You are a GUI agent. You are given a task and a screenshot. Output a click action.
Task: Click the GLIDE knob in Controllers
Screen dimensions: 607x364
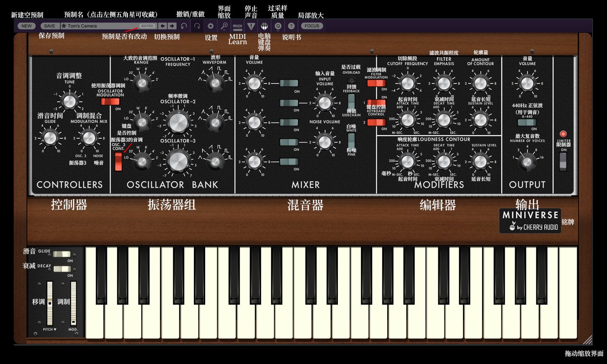[50, 138]
